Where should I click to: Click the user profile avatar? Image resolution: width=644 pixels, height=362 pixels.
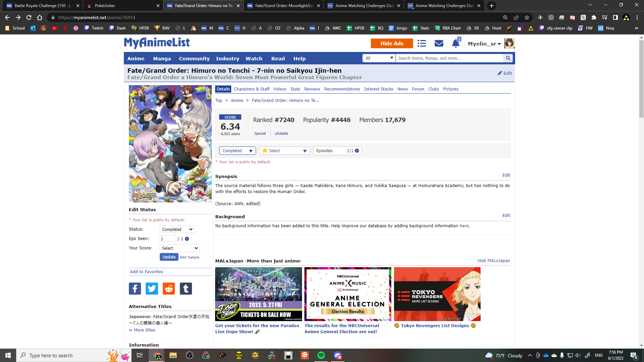(509, 44)
